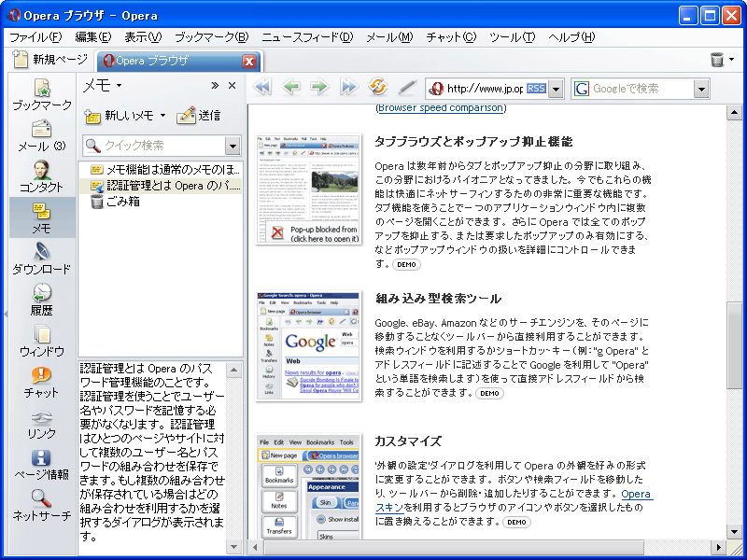Open the メモ panel title dropdown arrow
This screenshot has width=747, height=560.
120,86
